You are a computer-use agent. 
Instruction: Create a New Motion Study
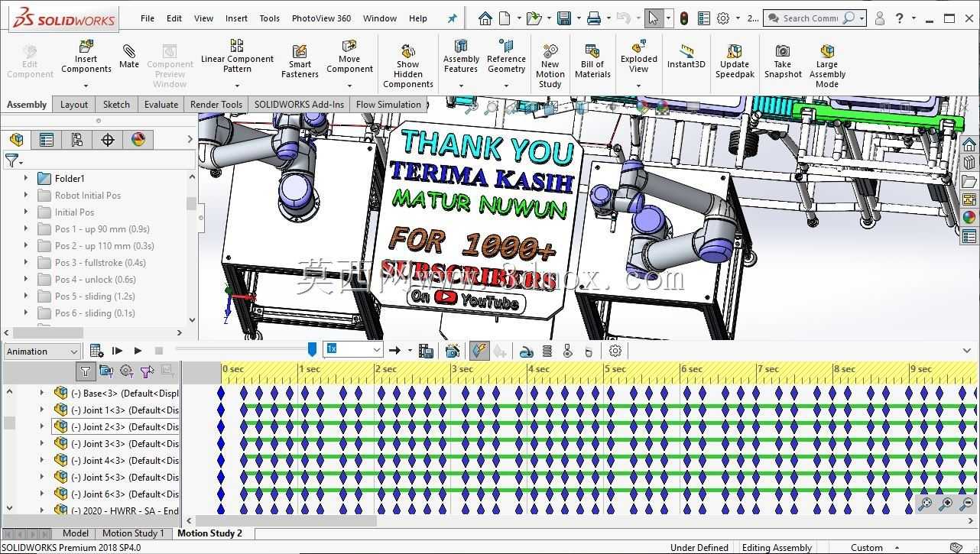550,65
